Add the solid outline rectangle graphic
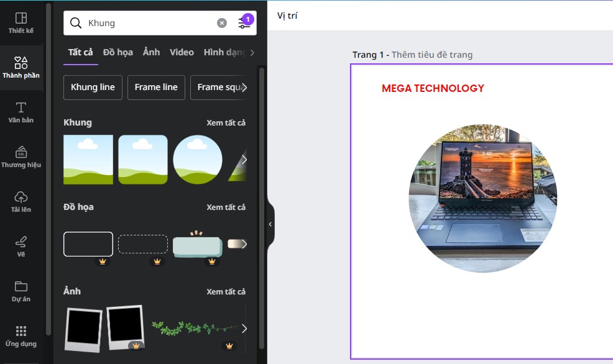Viewport: 613px width, 364px height. pos(88,244)
